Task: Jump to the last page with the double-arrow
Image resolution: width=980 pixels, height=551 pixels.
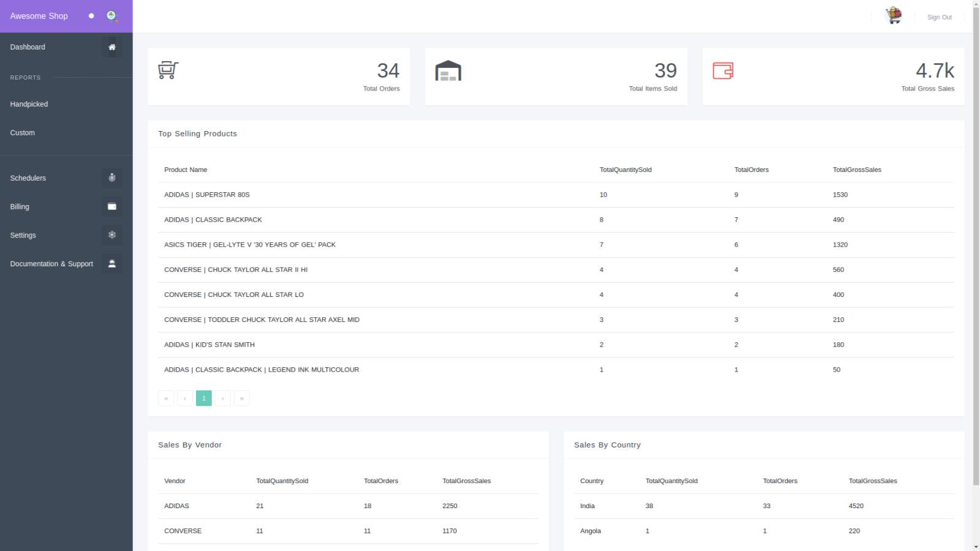Action: 241,398
